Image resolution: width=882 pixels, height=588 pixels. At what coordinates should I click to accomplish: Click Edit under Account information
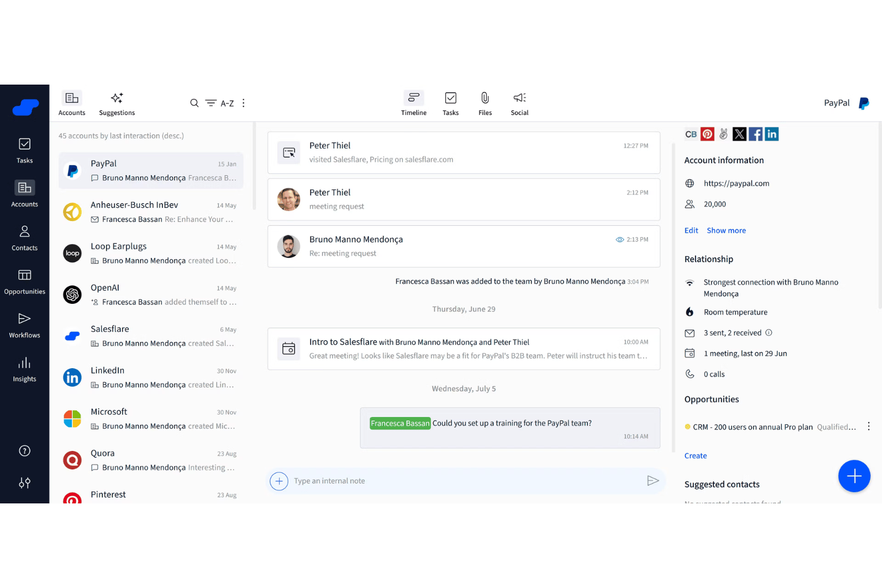[x=691, y=231]
